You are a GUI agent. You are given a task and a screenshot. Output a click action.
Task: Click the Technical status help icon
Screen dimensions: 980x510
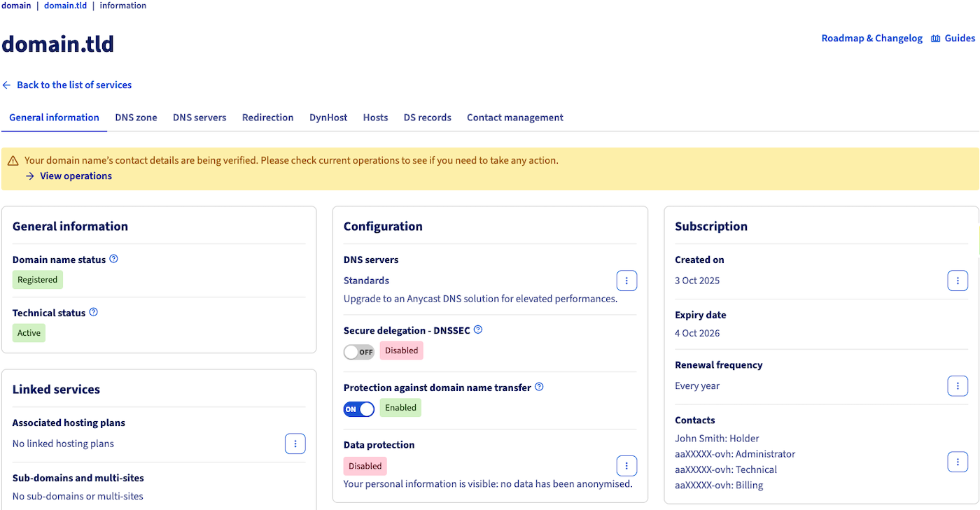click(x=94, y=312)
